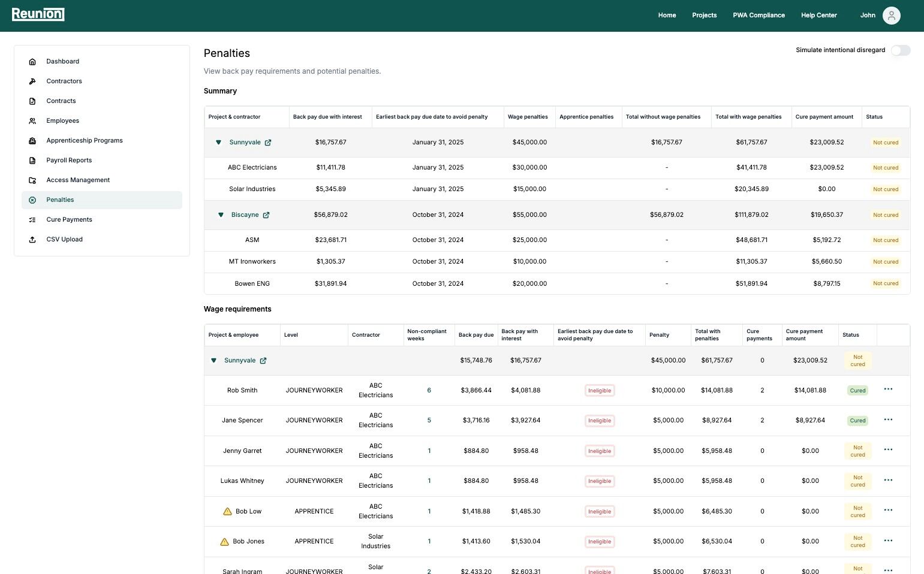Toggle the Simulate intentional disregard switch
Image resolution: width=924 pixels, height=574 pixels.
point(900,50)
